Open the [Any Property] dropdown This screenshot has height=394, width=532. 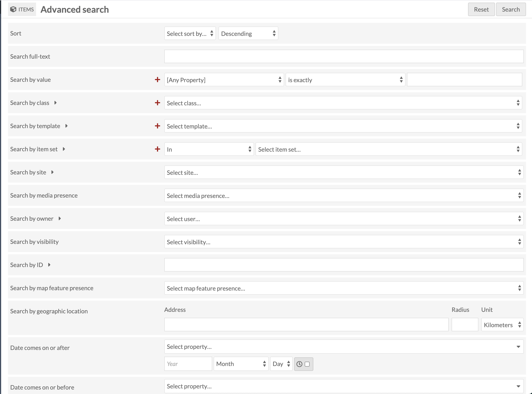(x=224, y=80)
